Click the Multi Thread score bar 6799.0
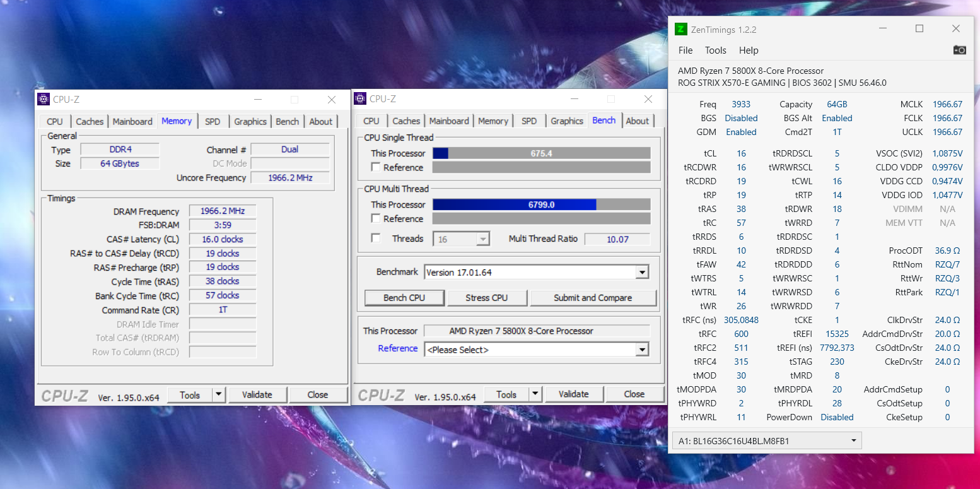The height and width of the screenshot is (489, 980). (541, 204)
